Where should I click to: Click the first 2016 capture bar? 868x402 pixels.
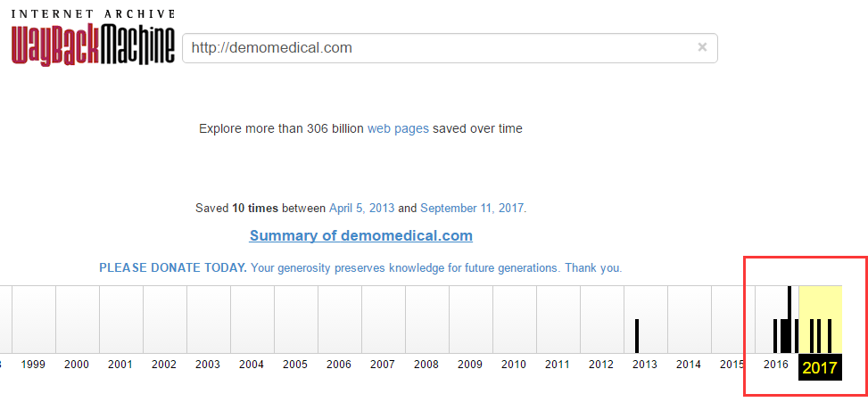[775, 336]
